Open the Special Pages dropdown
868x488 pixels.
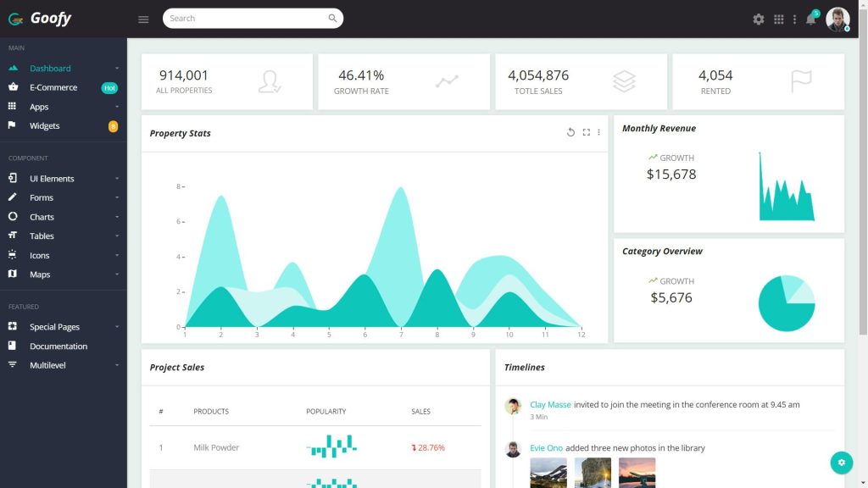pos(57,326)
